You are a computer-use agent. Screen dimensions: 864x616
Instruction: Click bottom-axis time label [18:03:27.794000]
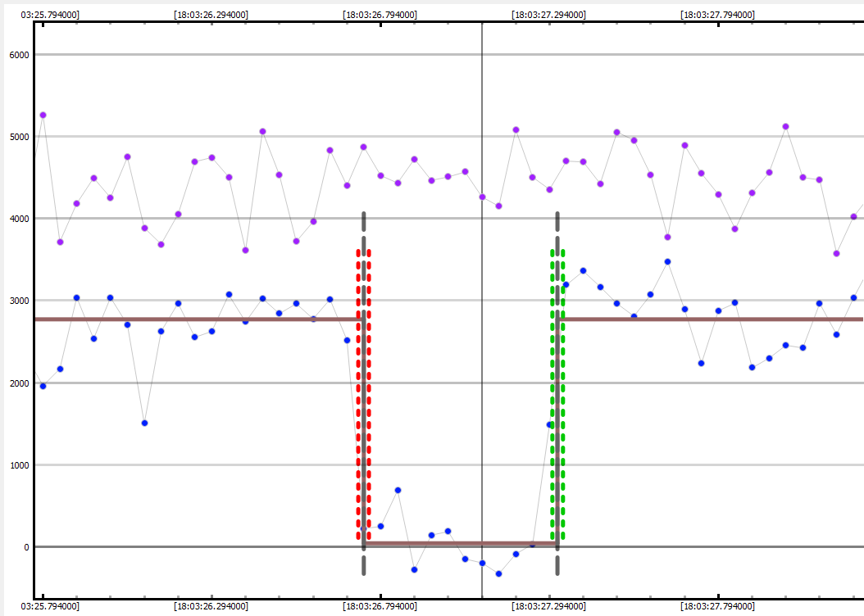click(717, 607)
